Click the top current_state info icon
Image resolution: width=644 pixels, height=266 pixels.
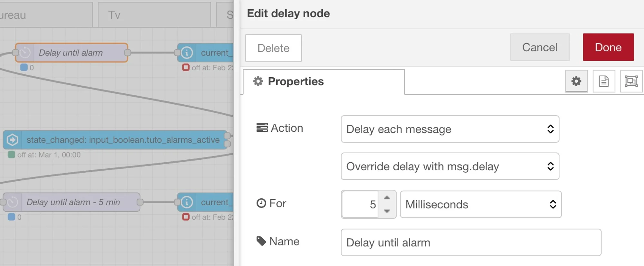tap(187, 52)
